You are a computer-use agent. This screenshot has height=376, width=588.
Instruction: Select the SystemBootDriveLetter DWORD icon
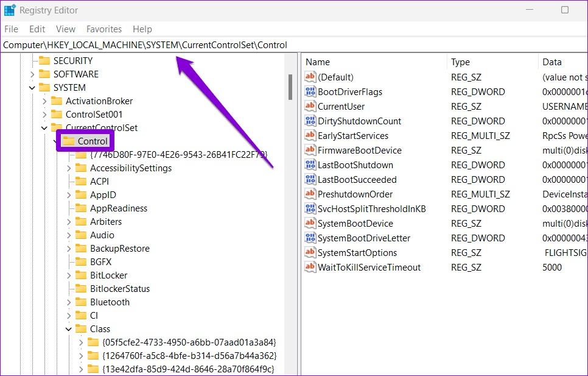coord(310,238)
